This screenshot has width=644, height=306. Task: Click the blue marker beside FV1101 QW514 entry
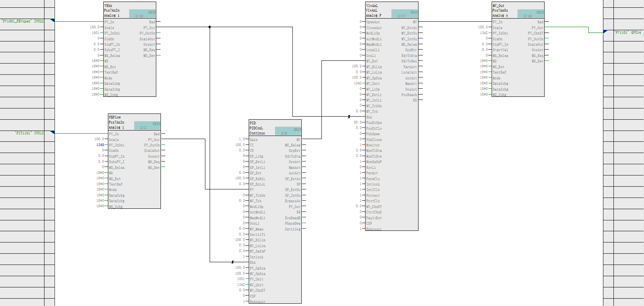(x=605, y=32)
